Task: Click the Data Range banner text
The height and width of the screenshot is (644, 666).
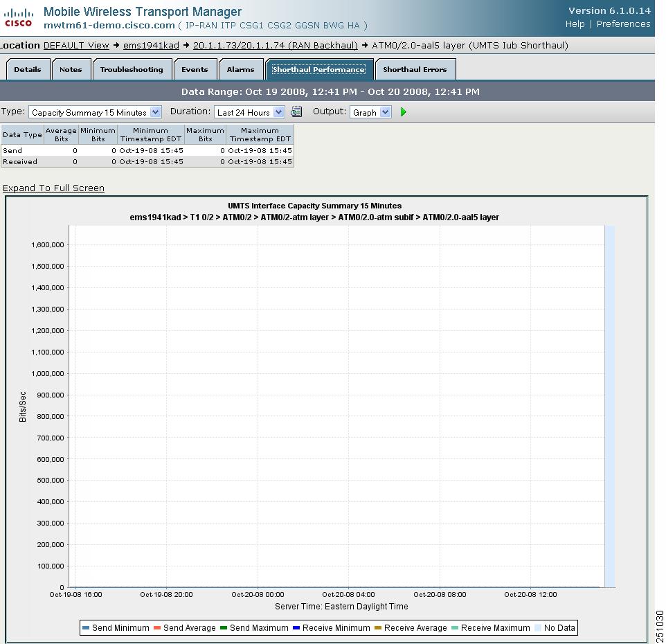Action: click(x=330, y=92)
